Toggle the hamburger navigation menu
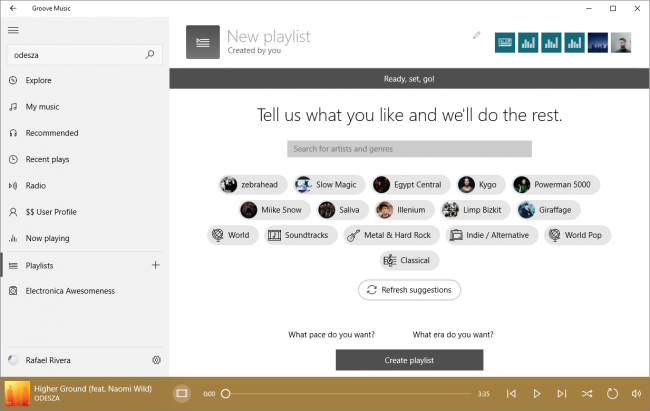 click(13, 30)
